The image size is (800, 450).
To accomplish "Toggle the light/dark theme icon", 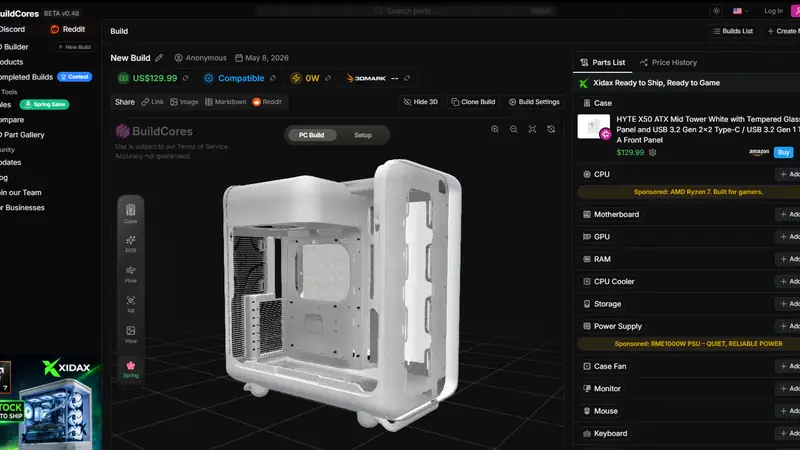I will click(x=716, y=11).
